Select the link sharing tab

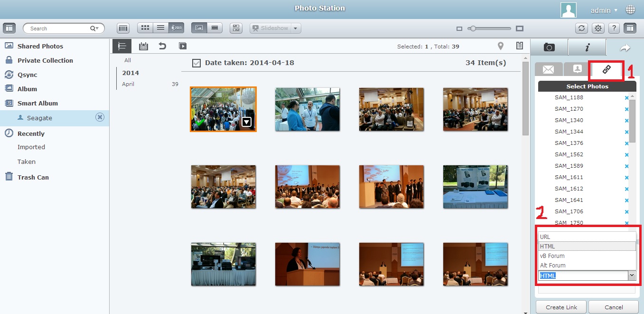606,69
